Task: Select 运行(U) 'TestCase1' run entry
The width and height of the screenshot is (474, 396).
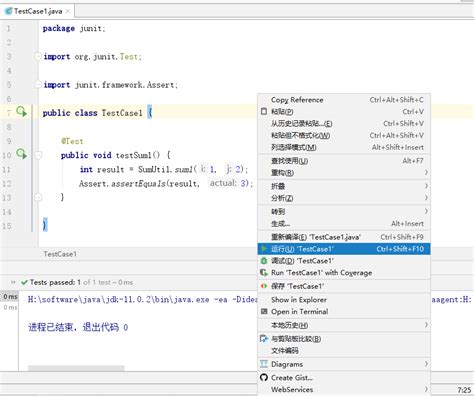Action: pos(344,249)
